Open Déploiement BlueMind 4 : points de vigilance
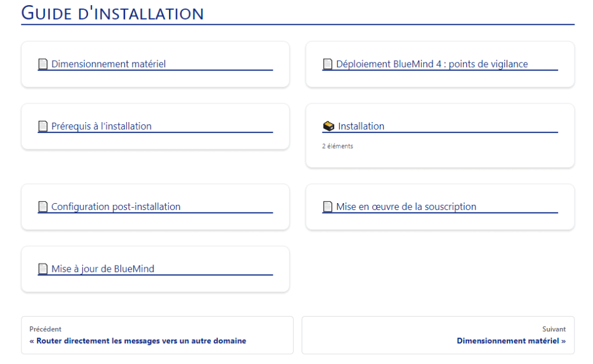Viewport: 593px width, 364px height. 432,64
